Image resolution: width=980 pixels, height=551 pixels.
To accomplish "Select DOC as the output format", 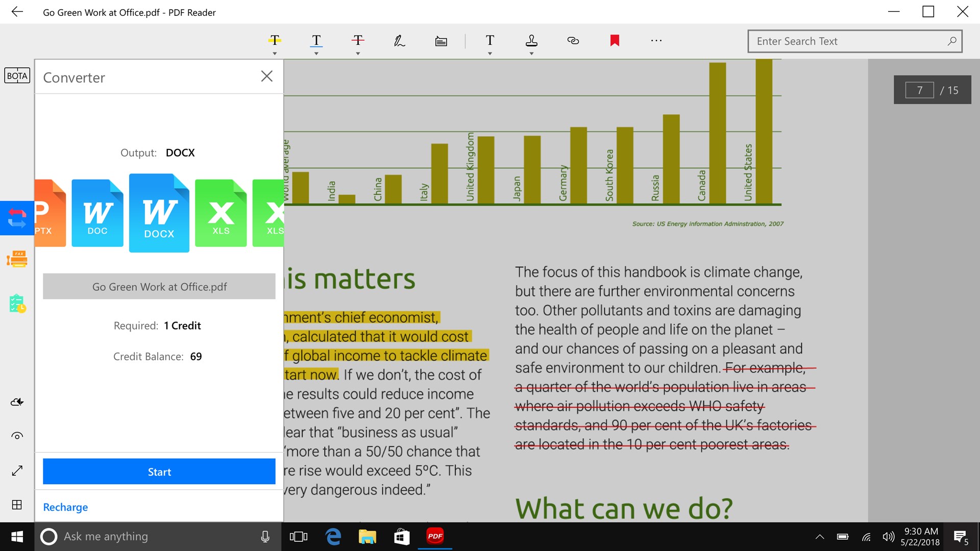I will coord(97,213).
